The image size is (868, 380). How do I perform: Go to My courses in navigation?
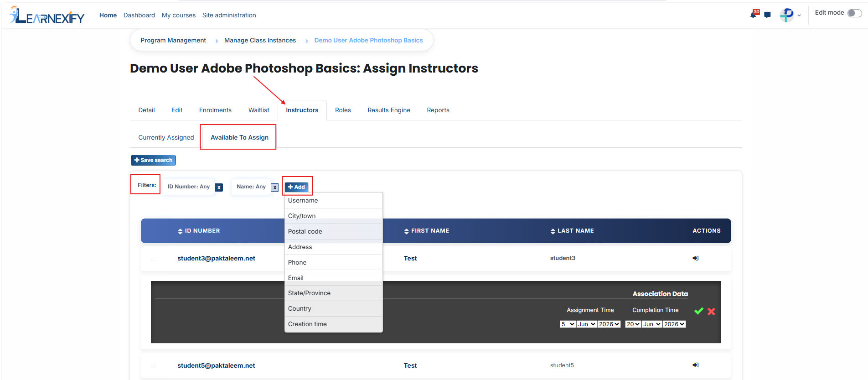coord(179,16)
